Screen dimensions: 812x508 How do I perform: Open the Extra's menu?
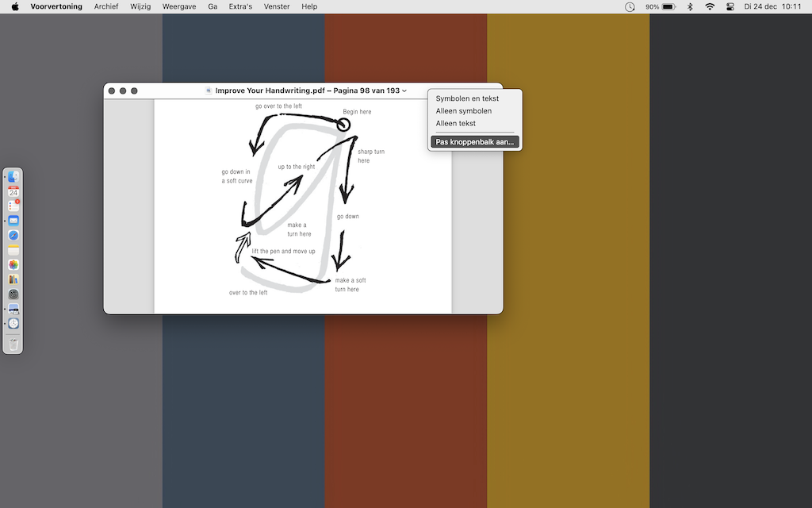point(240,6)
